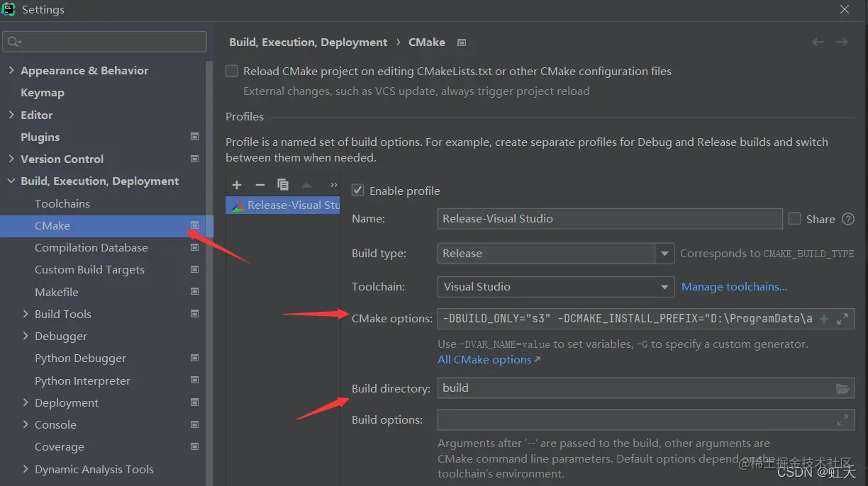Click the settings search magnifier icon
The image size is (868, 486).
click(x=14, y=42)
